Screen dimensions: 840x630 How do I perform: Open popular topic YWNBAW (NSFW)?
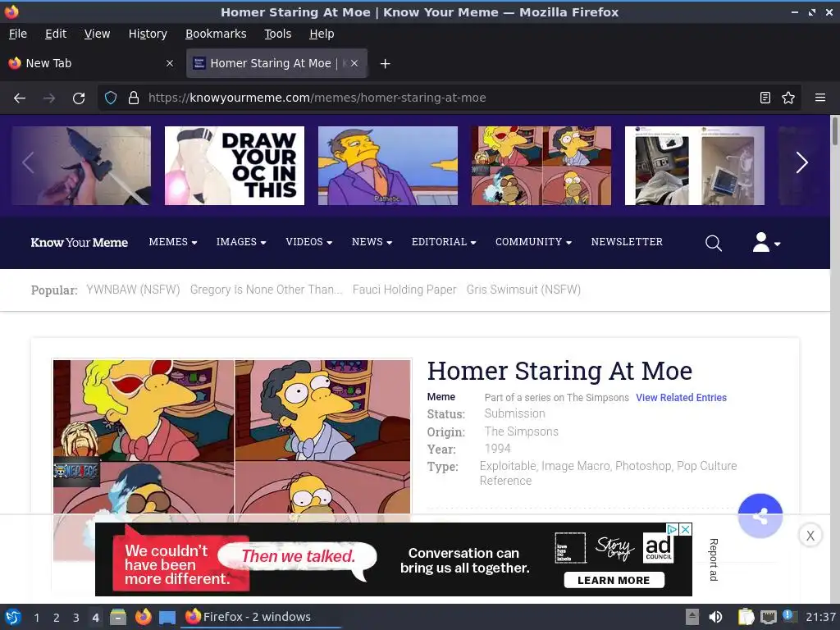click(133, 290)
